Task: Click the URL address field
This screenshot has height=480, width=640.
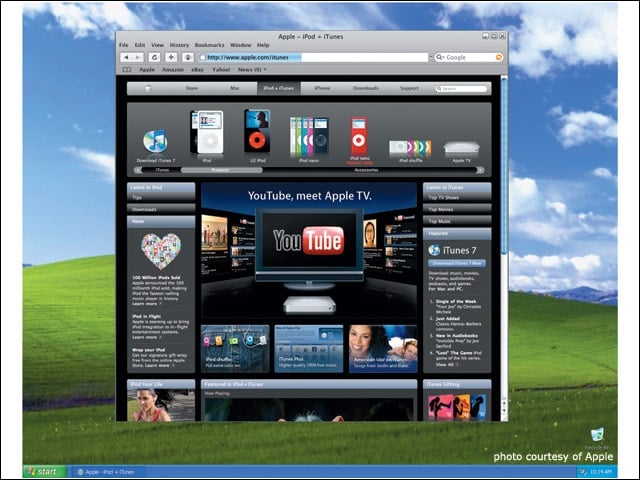Action: coord(313,58)
